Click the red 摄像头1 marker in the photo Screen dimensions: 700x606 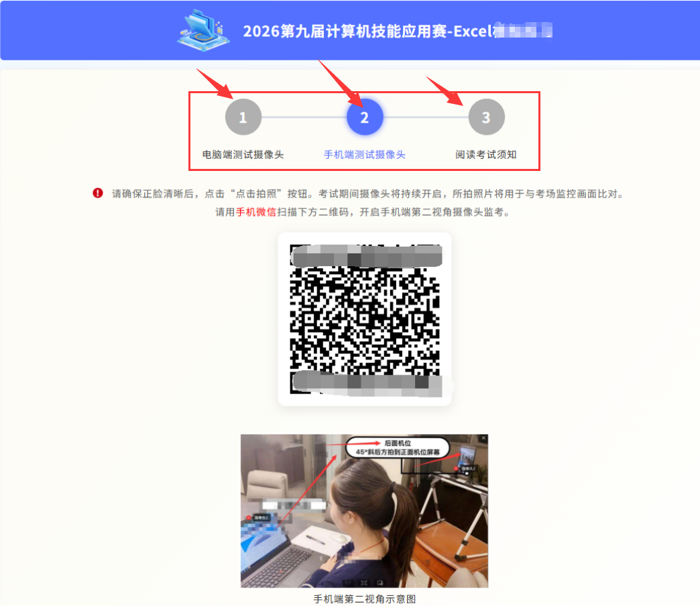[x=259, y=518]
